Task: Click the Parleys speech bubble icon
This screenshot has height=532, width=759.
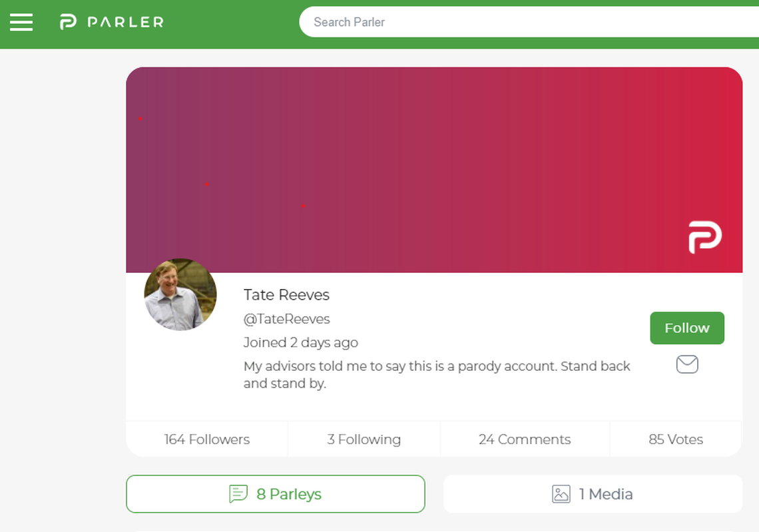Action: pos(238,494)
